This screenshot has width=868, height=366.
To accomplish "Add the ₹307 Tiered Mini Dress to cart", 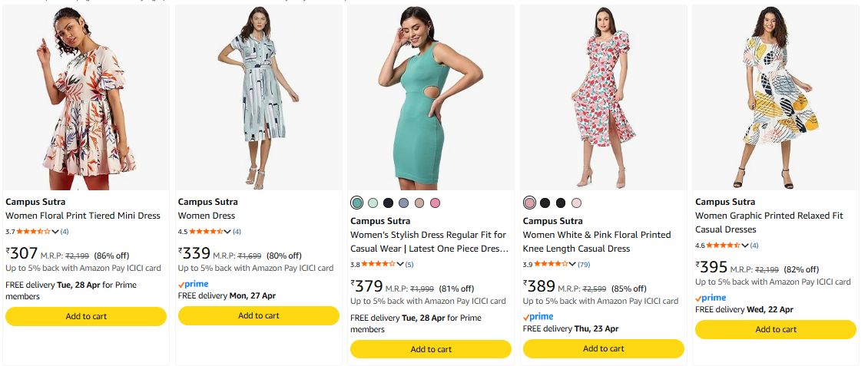I will tap(86, 316).
